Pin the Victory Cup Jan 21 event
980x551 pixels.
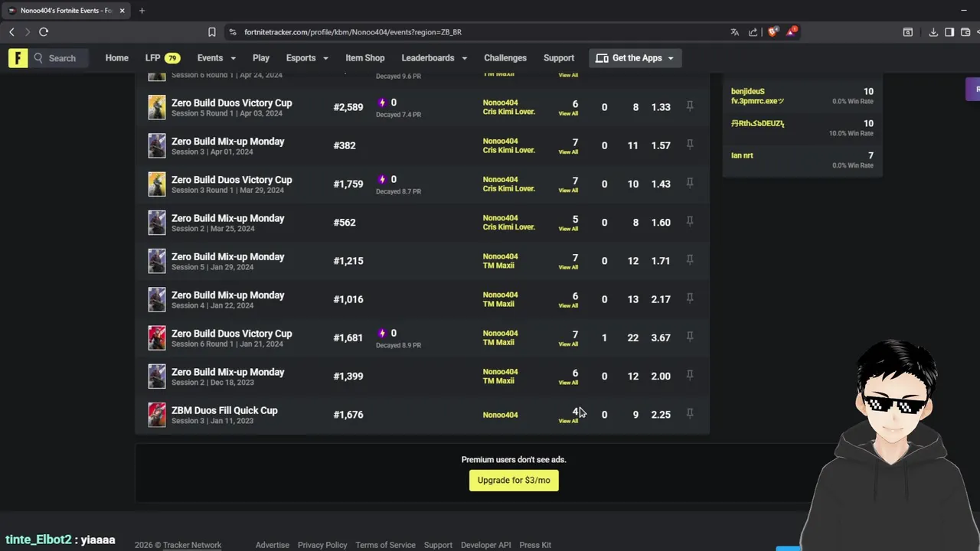tap(690, 337)
